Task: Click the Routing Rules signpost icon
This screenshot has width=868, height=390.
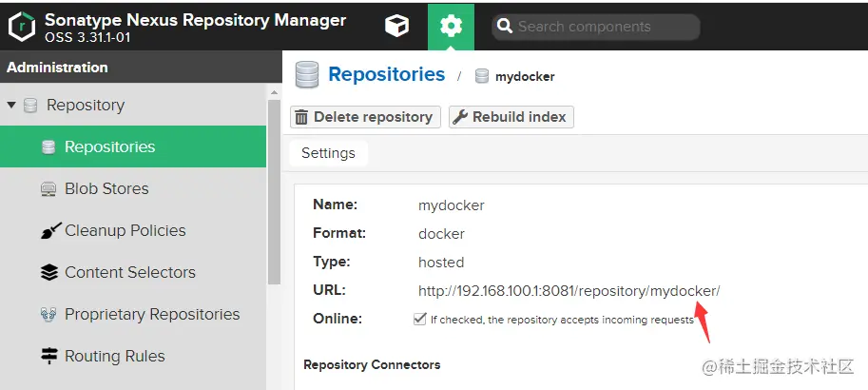Action: pyautogui.click(x=49, y=356)
